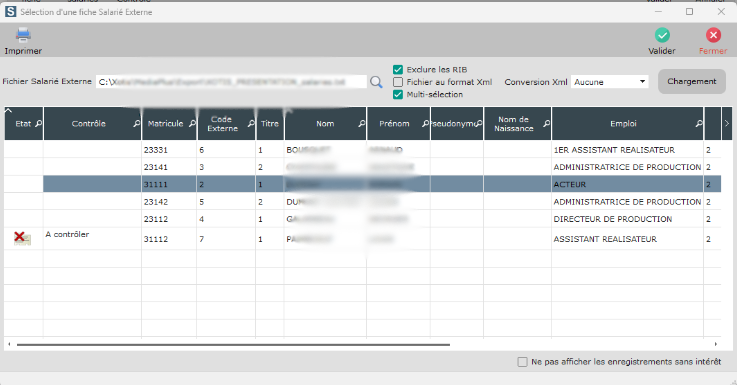737x385 pixels.
Task: Open search in Contrôle column header
Action: click(x=136, y=124)
